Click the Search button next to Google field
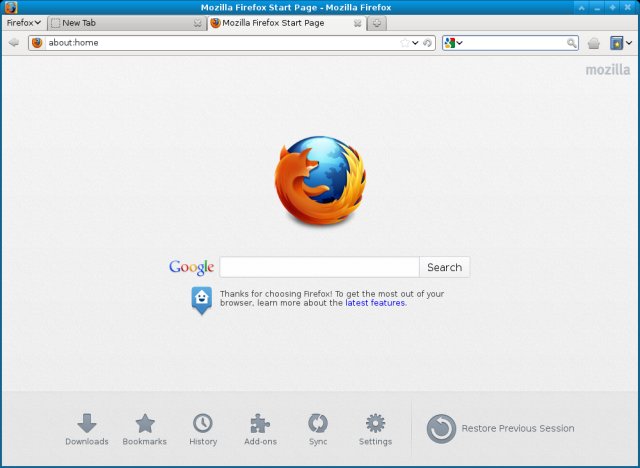 (444, 267)
